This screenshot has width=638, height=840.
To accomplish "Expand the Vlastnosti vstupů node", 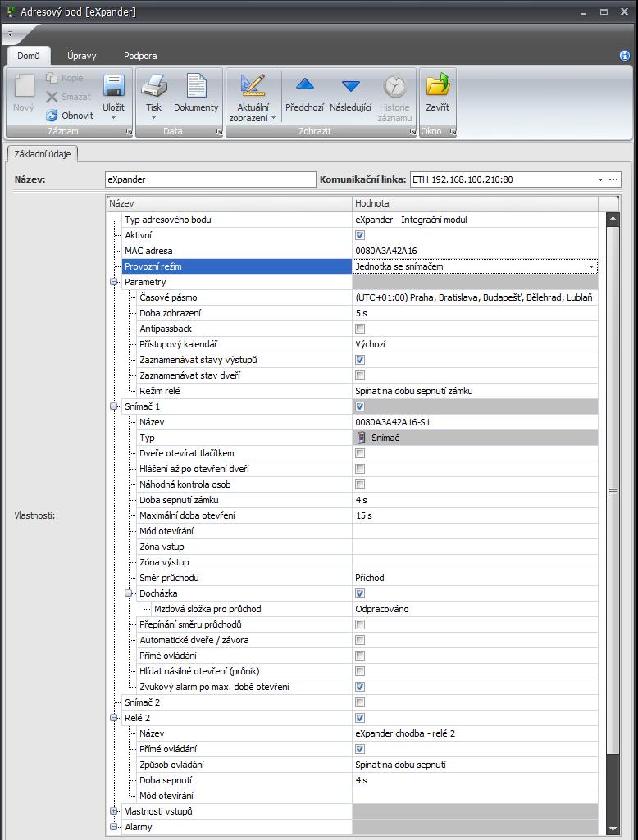I will click(113, 811).
